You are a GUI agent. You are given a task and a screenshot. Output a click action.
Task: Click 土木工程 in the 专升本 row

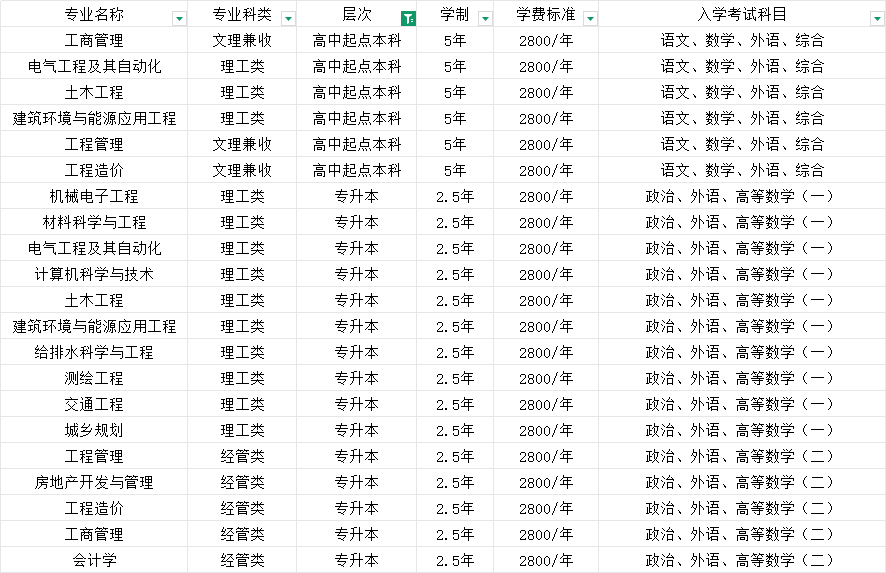coord(94,300)
